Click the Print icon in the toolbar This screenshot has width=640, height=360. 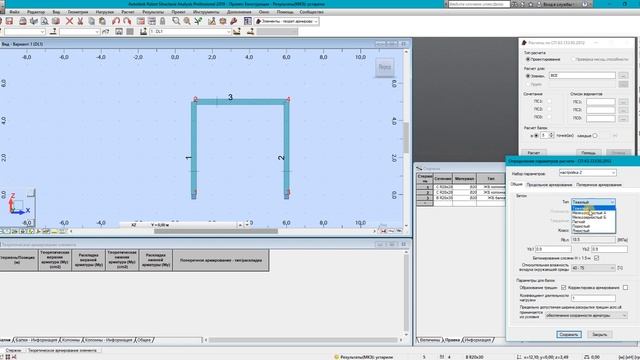coord(23,21)
